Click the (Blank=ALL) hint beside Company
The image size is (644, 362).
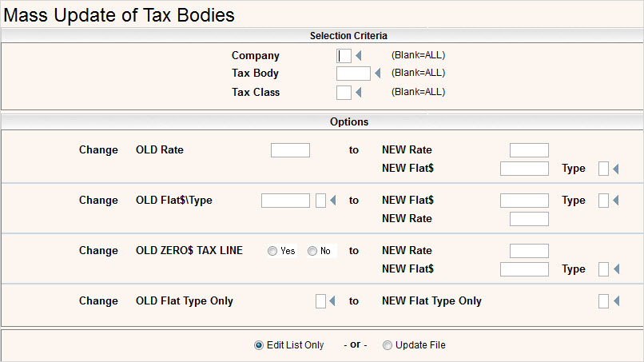click(x=418, y=55)
